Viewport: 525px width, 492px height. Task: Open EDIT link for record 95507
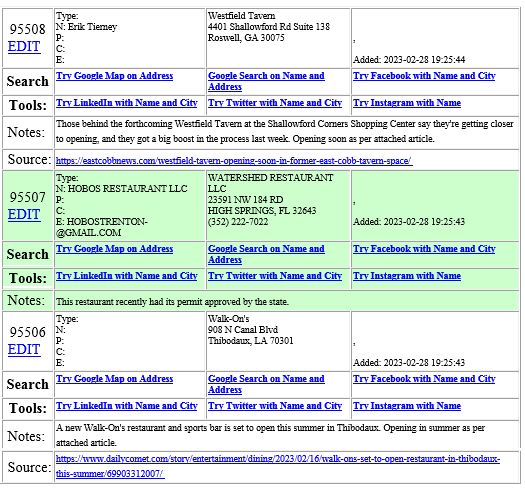tap(24, 214)
